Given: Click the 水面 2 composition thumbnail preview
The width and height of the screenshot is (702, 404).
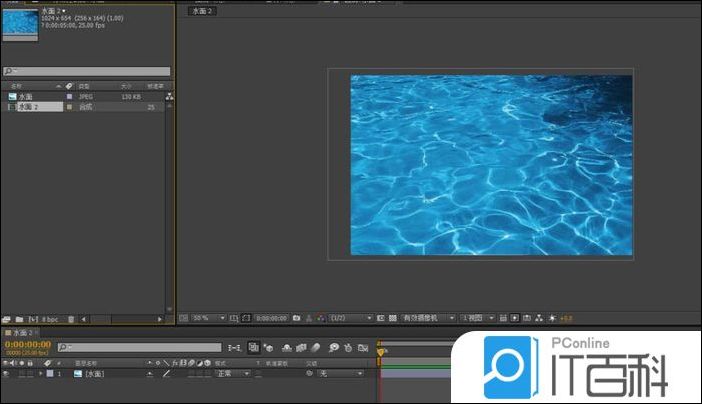Looking at the screenshot, I should tap(19, 26).
